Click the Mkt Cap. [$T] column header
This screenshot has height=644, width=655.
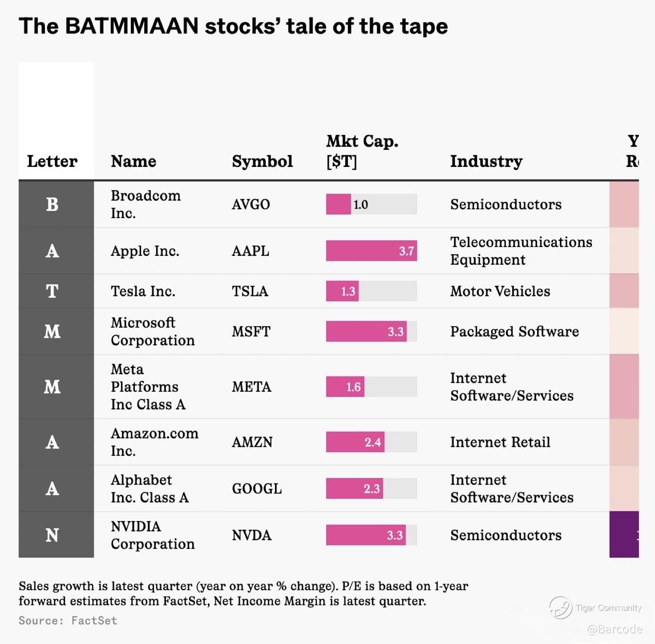coord(362,151)
